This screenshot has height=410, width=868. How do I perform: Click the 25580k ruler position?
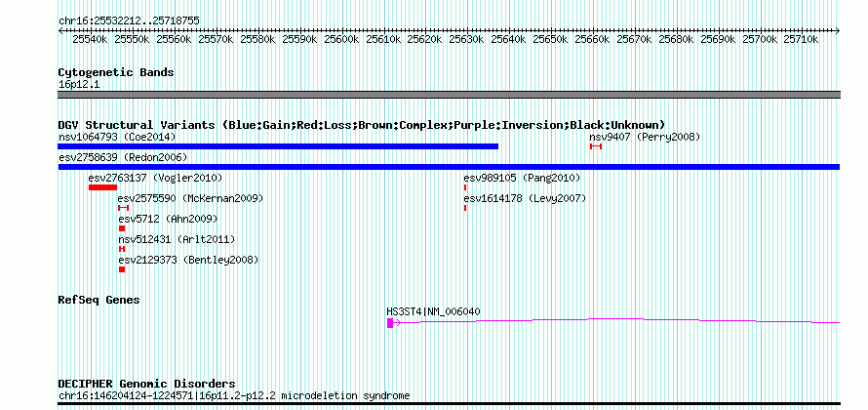257,40
